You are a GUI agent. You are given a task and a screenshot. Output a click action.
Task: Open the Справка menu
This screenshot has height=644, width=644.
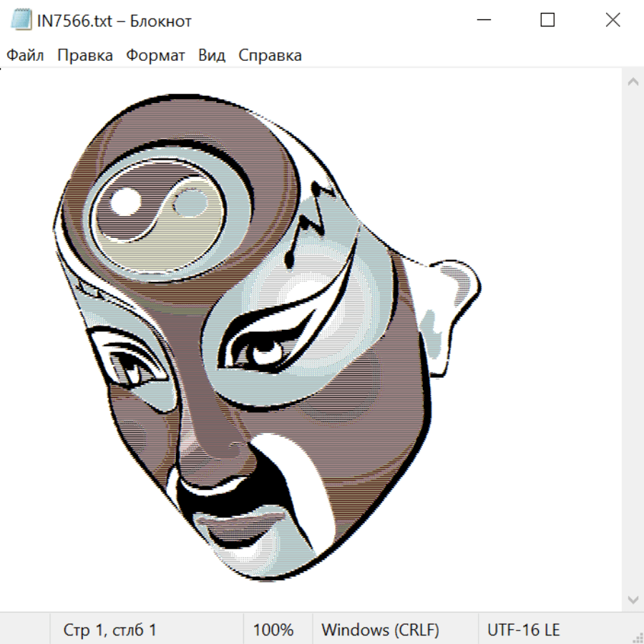pyautogui.click(x=270, y=56)
